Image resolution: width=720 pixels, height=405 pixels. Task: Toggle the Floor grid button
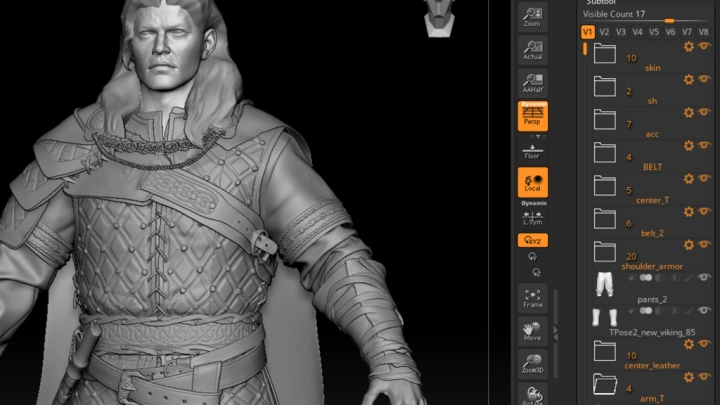tap(532, 152)
